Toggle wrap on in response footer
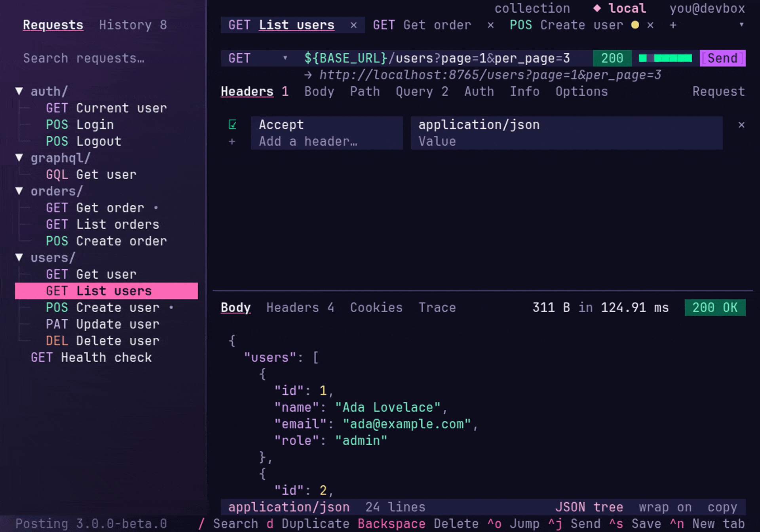This screenshot has height=532, width=760. click(x=665, y=507)
